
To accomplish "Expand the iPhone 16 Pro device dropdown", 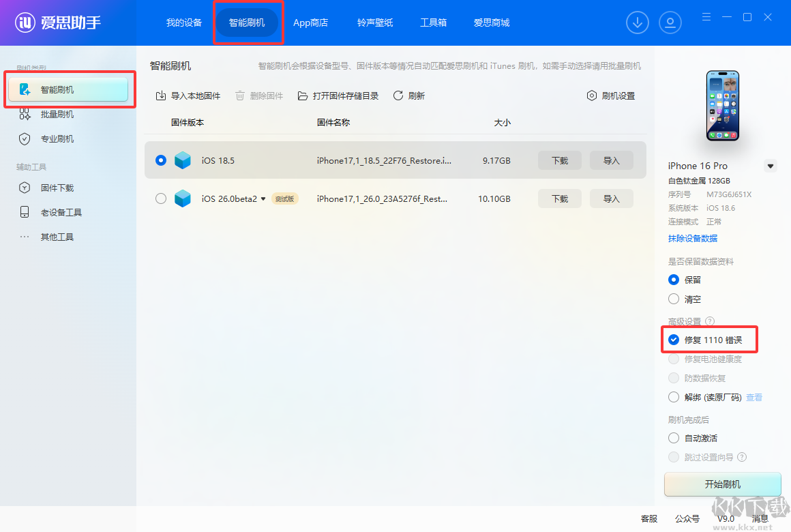I will 771,166.
